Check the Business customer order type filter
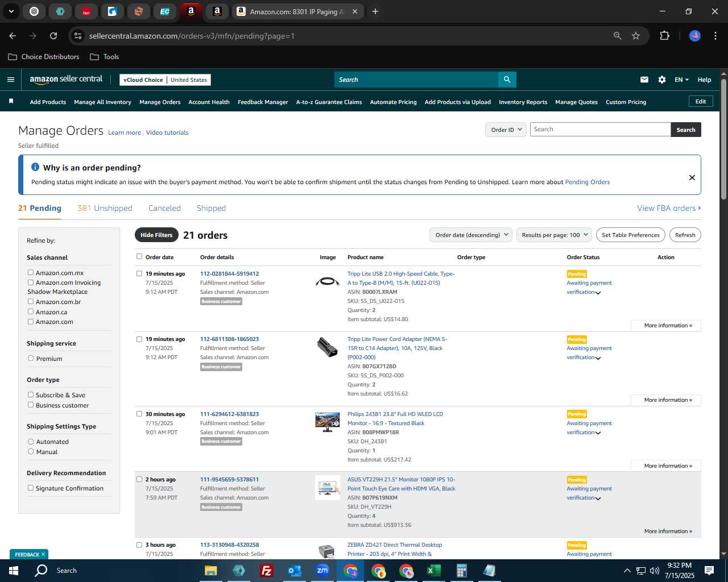The image size is (728, 582). click(31, 405)
